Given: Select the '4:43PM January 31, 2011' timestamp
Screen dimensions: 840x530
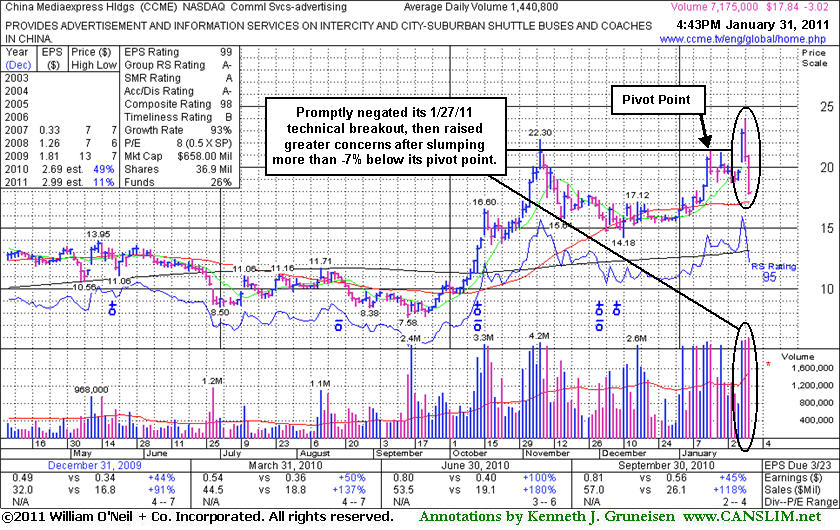Looking at the screenshot, I should point(751,25).
